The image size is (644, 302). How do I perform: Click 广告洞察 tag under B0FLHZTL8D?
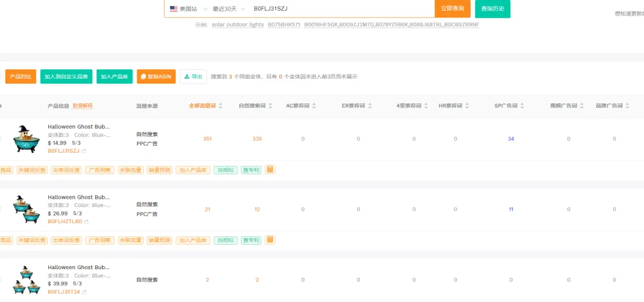[x=100, y=241]
